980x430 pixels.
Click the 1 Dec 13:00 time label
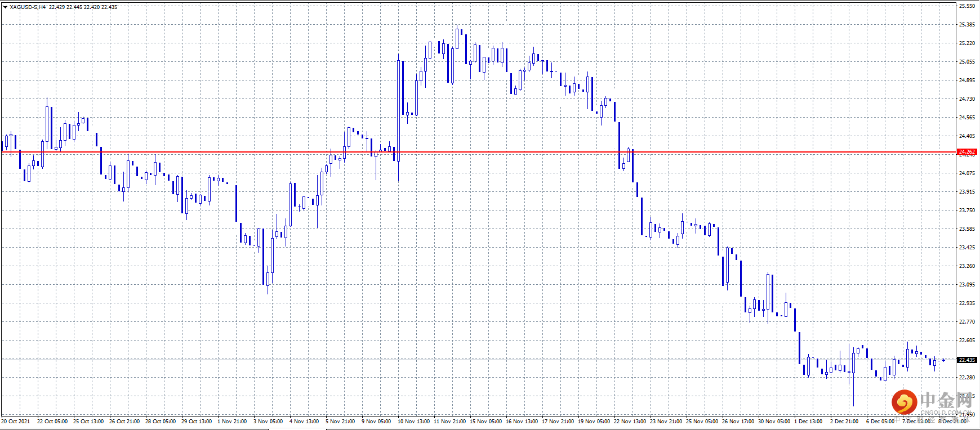809,422
